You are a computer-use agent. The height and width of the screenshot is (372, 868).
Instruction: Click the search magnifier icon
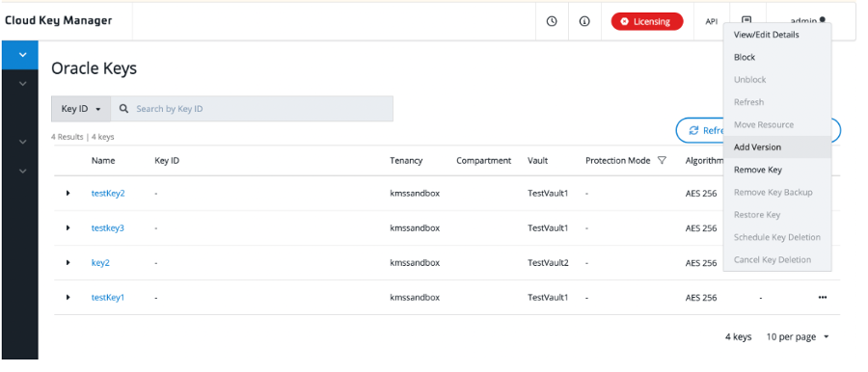pos(124,109)
